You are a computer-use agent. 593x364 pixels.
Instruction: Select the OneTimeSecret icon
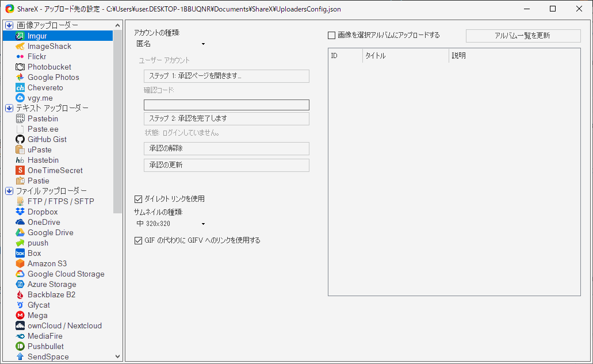point(20,170)
